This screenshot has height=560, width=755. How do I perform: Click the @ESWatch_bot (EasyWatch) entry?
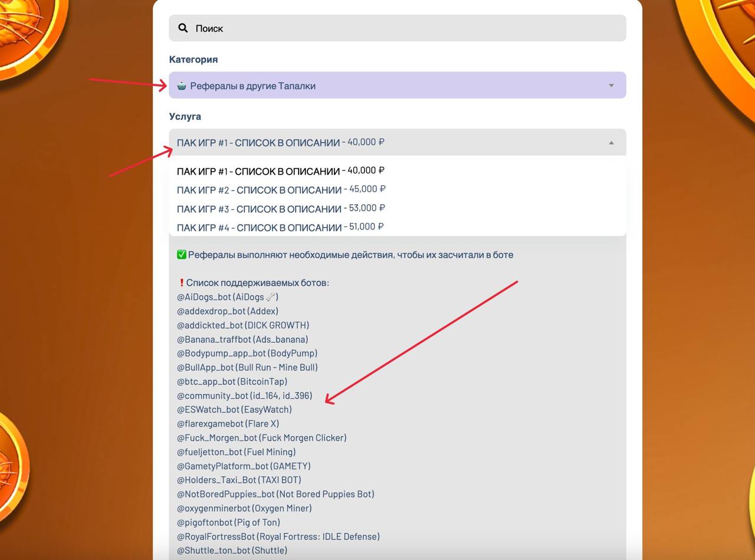(234, 410)
